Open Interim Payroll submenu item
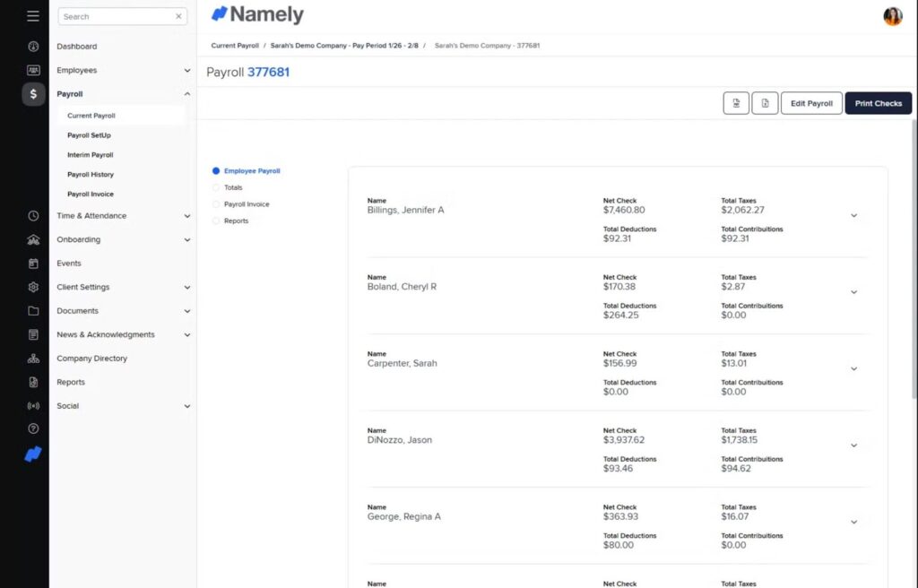Screen dimensions: 918x588 coord(91,155)
